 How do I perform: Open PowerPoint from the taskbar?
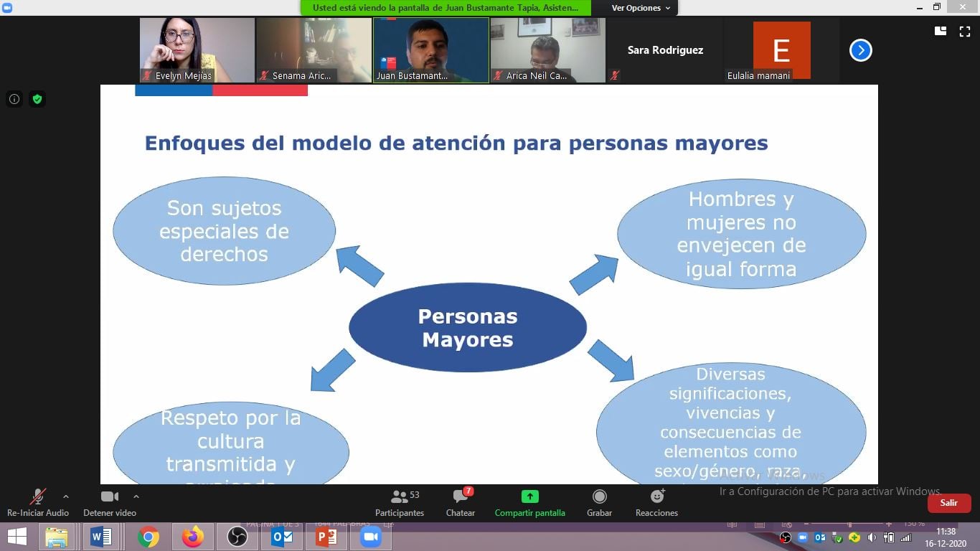pyautogui.click(x=326, y=537)
